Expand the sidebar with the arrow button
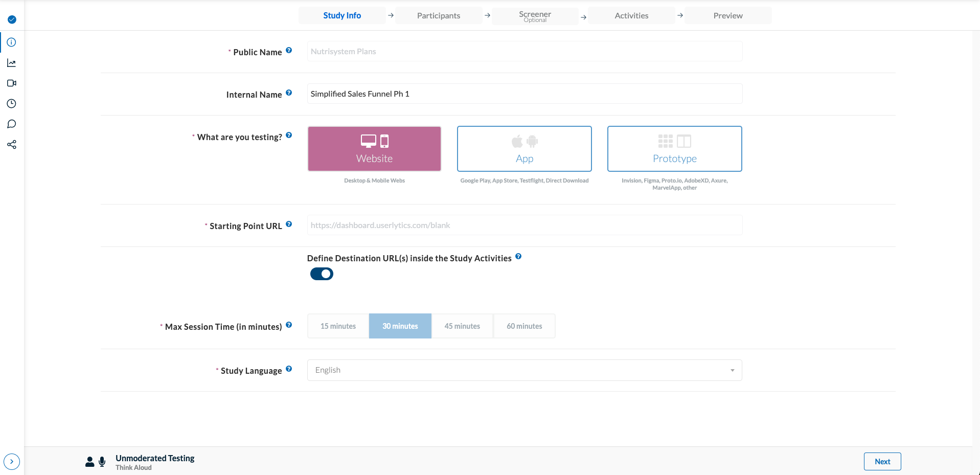 click(x=12, y=462)
